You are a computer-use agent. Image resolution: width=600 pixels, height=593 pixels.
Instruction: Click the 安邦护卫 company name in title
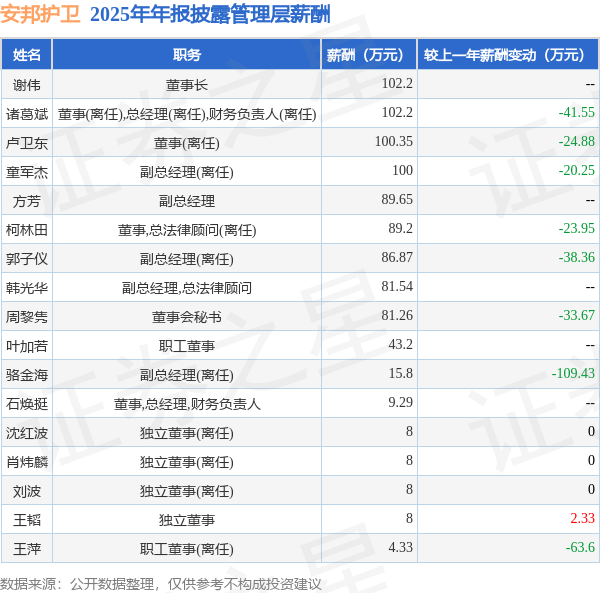(41, 14)
